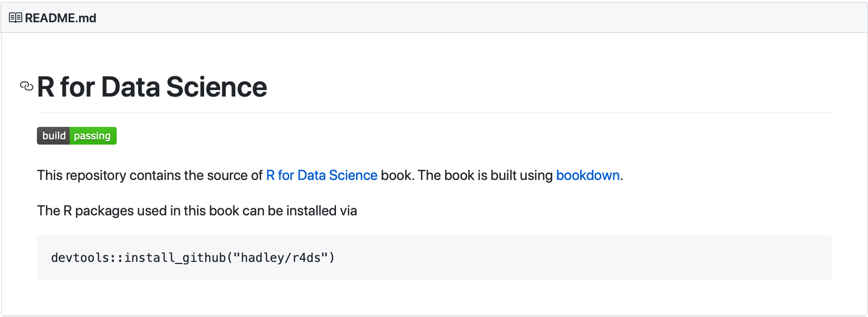The image size is (868, 317).
Task: Click the gray README header bar
Action: point(455,18)
